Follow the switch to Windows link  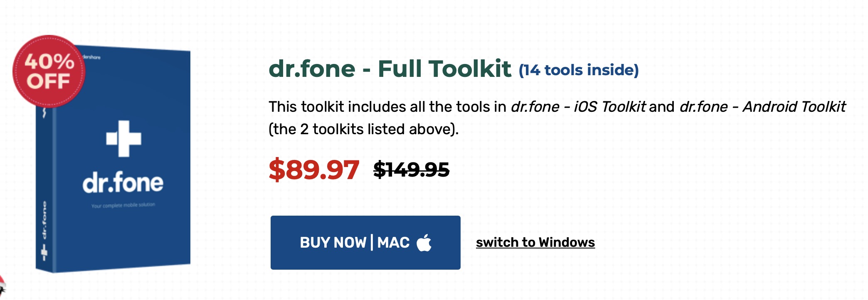pos(535,242)
